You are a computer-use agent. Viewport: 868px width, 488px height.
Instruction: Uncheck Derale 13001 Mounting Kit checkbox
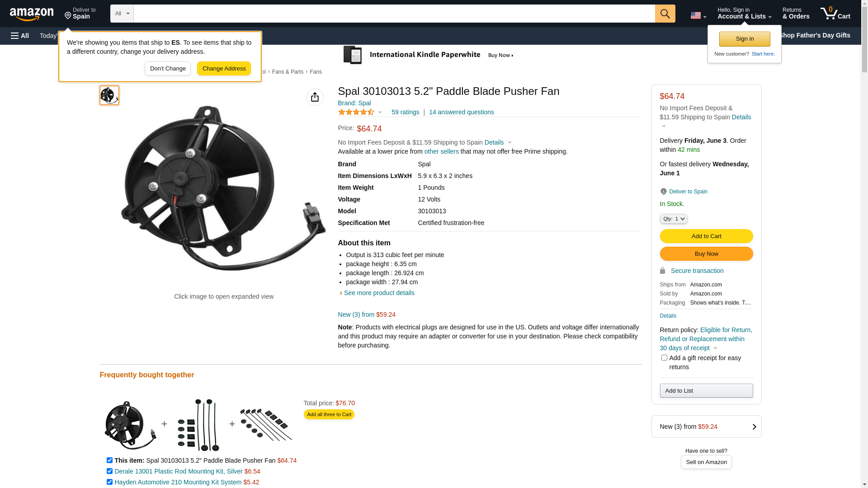click(x=109, y=471)
